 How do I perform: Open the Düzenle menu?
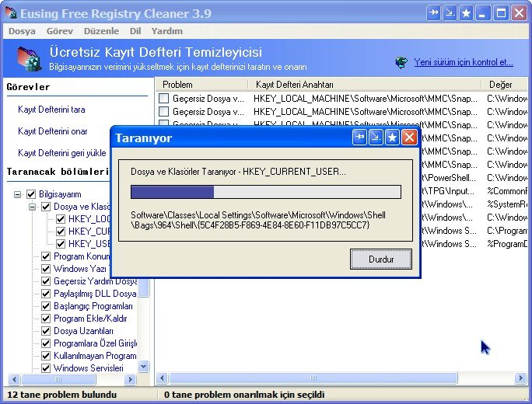[x=101, y=31]
